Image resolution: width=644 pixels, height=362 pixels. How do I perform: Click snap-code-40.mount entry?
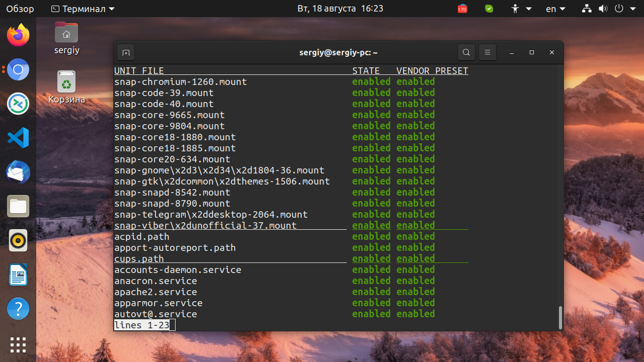pos(164,104)
